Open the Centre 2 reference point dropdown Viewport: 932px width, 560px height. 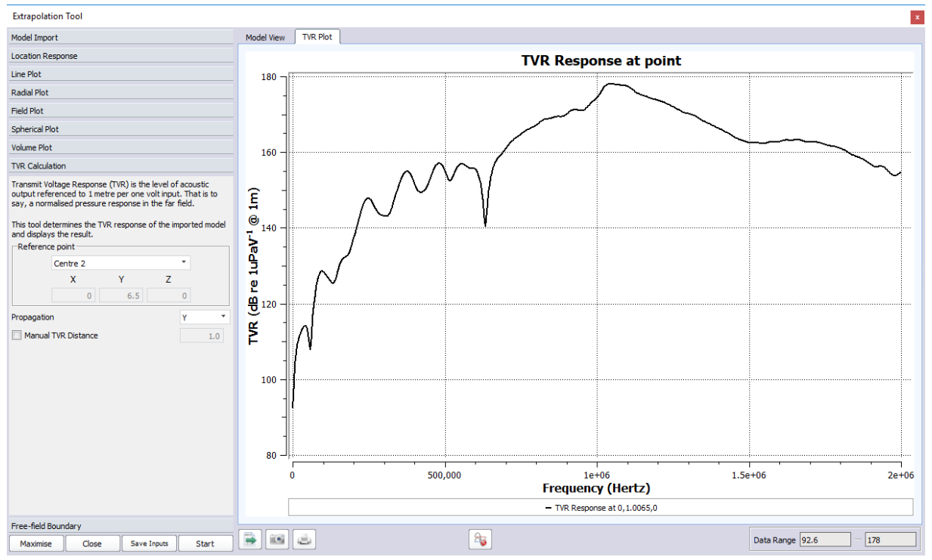coord(120,263)
